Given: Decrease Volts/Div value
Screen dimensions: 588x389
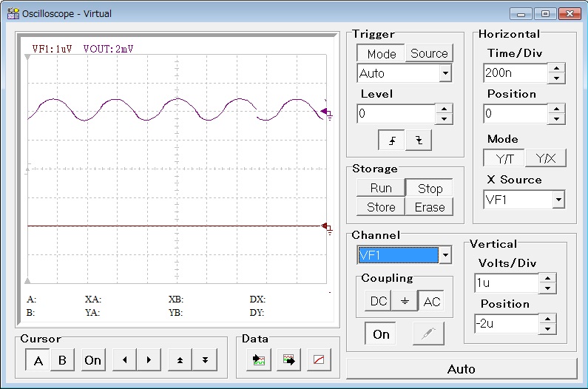Looking at the screenshot, I should pos(548,288).
